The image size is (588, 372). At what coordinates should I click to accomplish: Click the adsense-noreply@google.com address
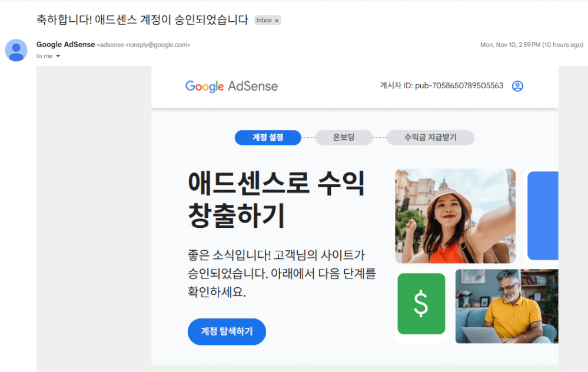pyautogui.click(x=143, y=45)
